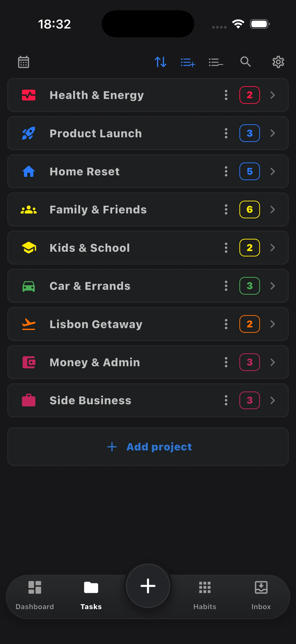Image resolution: width=296 pixels, height=644 pixels.
Task: Expand Home Reset with its chevron
Action: (x=272, y=171)
